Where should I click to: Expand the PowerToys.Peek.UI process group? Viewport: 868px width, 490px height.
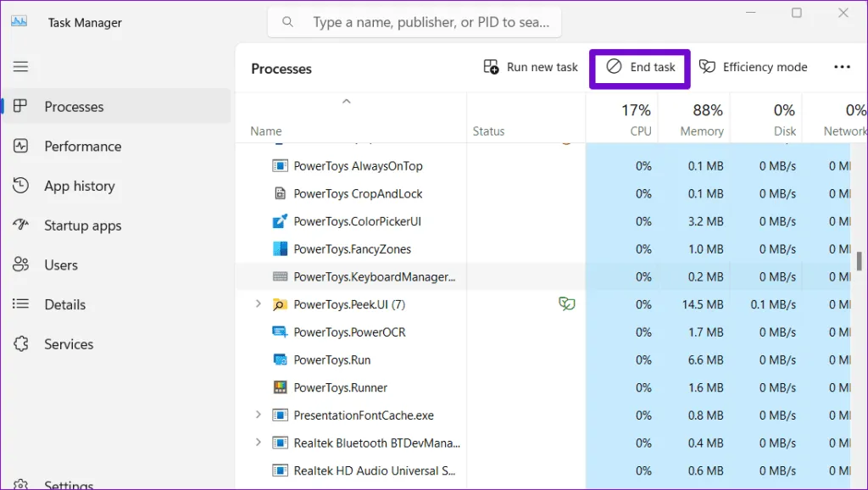pos(259,303)
